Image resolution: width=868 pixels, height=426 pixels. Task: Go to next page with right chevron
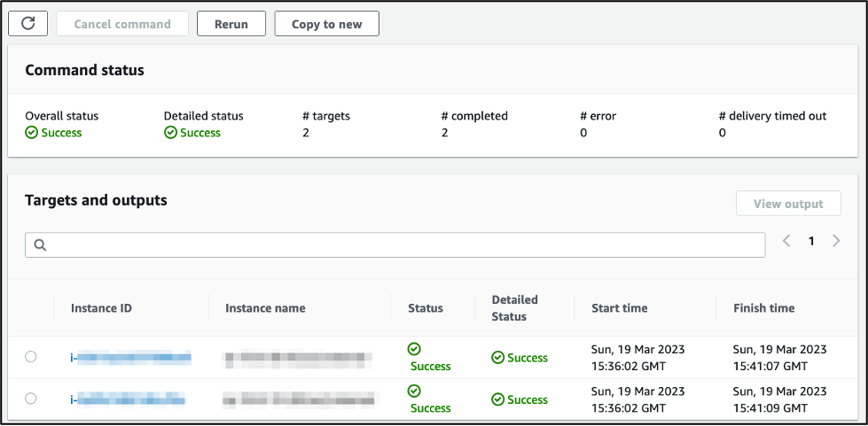(836, 241)
